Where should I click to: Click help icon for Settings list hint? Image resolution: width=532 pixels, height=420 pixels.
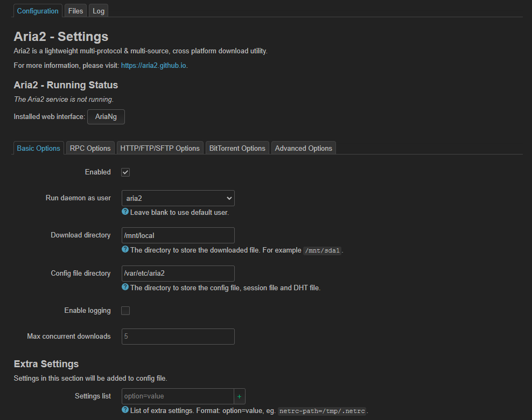tap(125, 410)
